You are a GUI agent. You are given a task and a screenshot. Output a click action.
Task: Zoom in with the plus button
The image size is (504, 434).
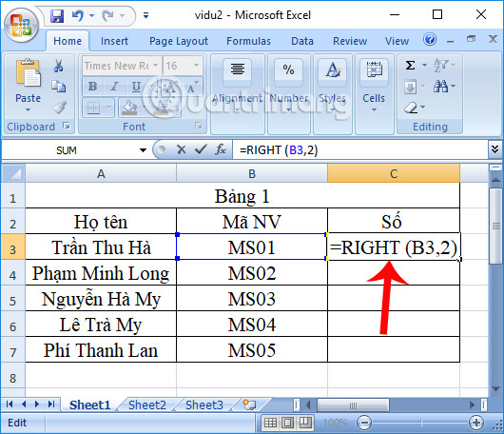click(x=476, y=423)
